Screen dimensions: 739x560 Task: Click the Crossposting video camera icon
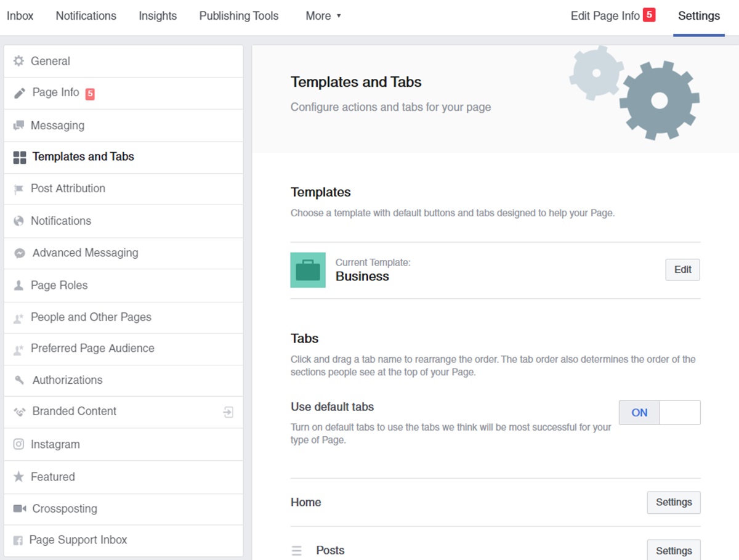[20, 509]
